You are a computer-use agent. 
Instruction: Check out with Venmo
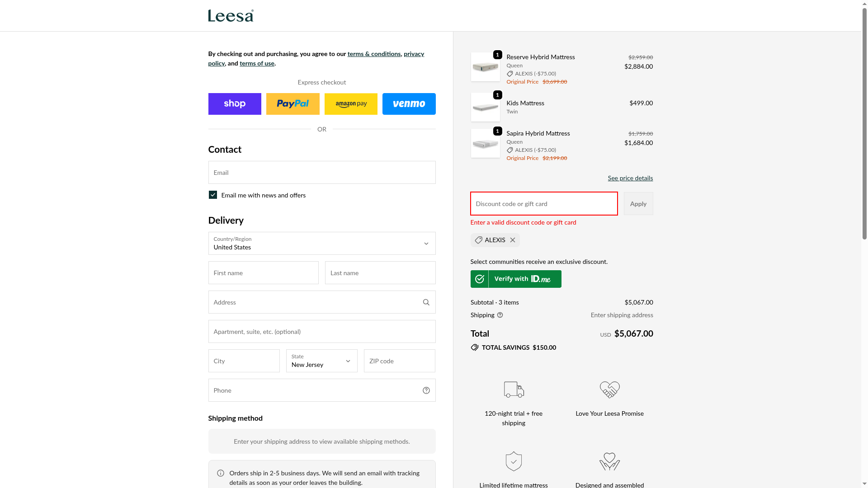[x=409, y=104]
